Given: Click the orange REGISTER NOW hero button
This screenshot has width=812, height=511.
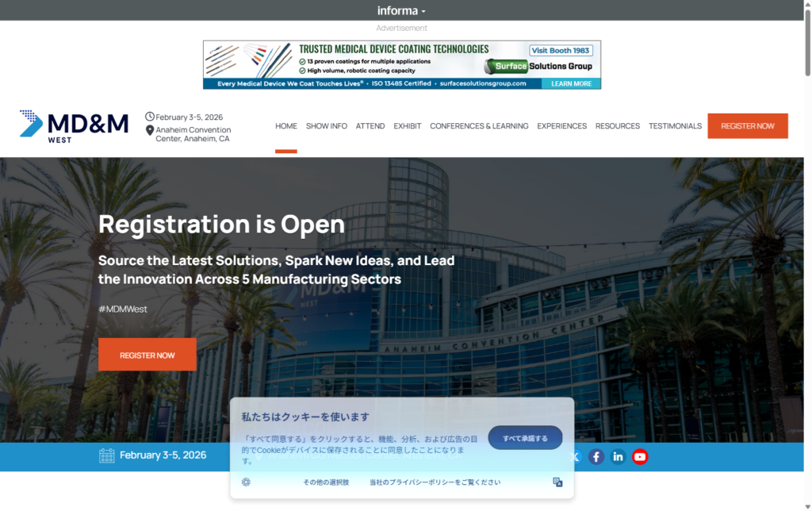Looking at the screenshot, I should [147, 355].
